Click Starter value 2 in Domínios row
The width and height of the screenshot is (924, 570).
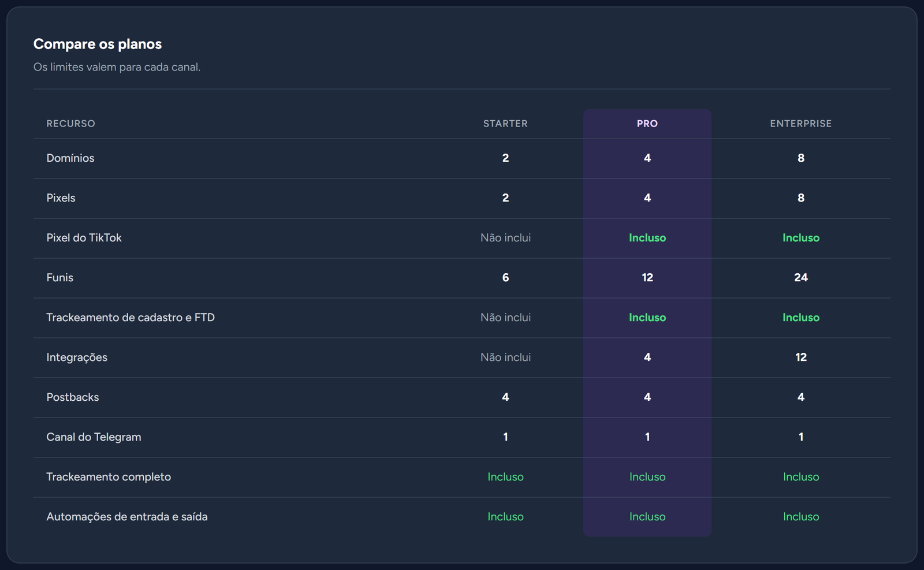coord(505,158)
